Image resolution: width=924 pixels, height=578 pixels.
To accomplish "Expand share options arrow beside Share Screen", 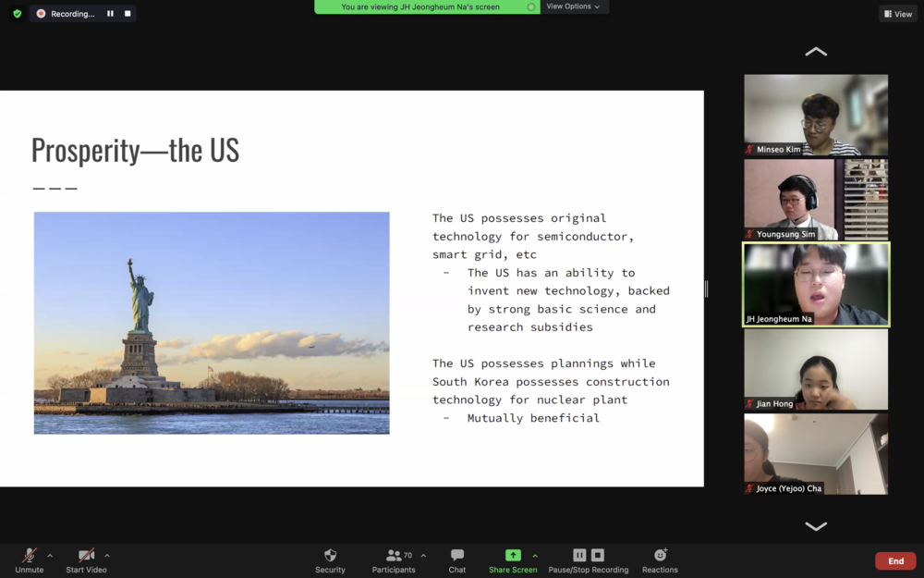I will 535,556.
